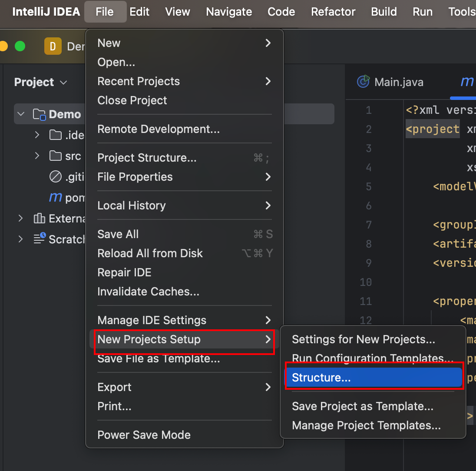
Task: Click the .gitignore file icon
Action: pos(55,177)
